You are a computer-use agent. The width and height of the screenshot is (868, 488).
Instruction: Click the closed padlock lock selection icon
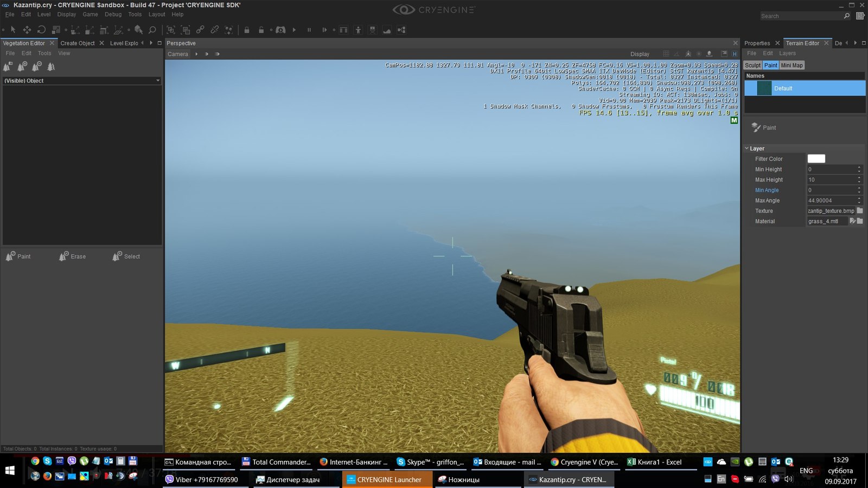point(247,30)
